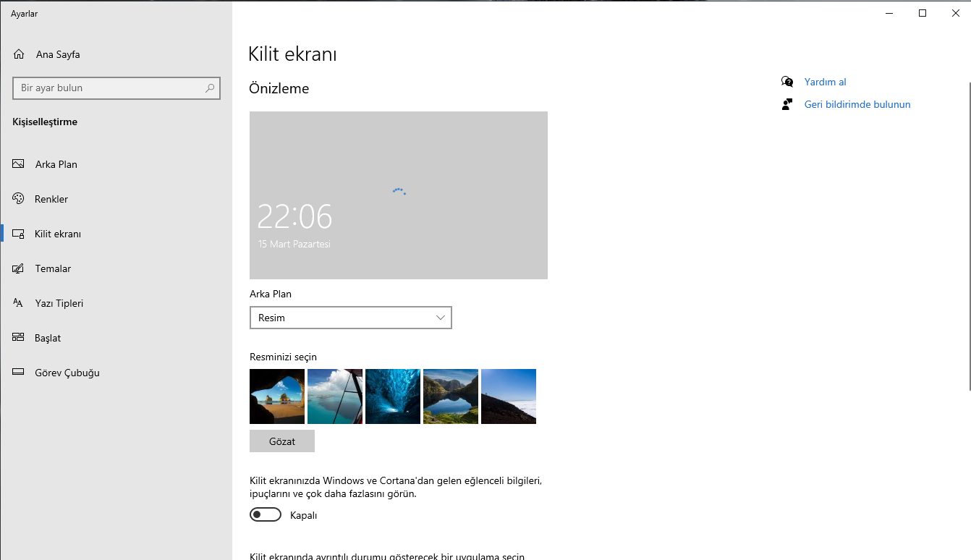Click into the 'Bir ayar bulun' search box
The height and width of the screenshot is (560, 971).
click(x=116, y=88)
